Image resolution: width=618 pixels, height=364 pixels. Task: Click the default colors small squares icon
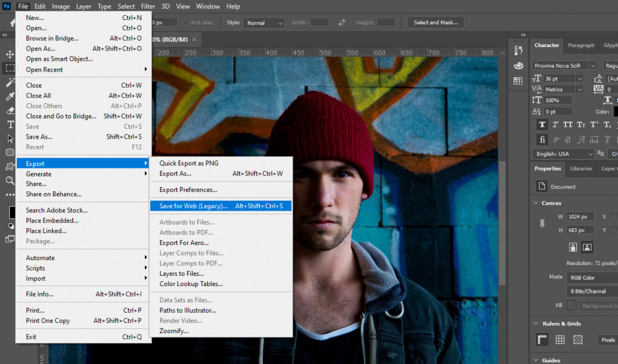(x=11, y=226)
